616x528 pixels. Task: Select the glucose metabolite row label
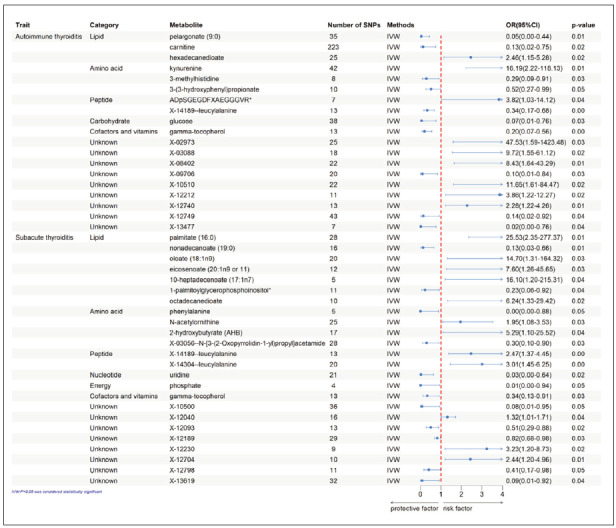(x=183, y=119)
